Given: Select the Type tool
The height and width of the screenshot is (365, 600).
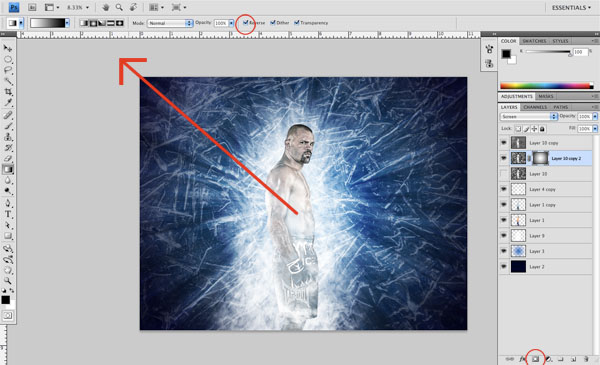Looking at the screenshot, I should point(8,215).
